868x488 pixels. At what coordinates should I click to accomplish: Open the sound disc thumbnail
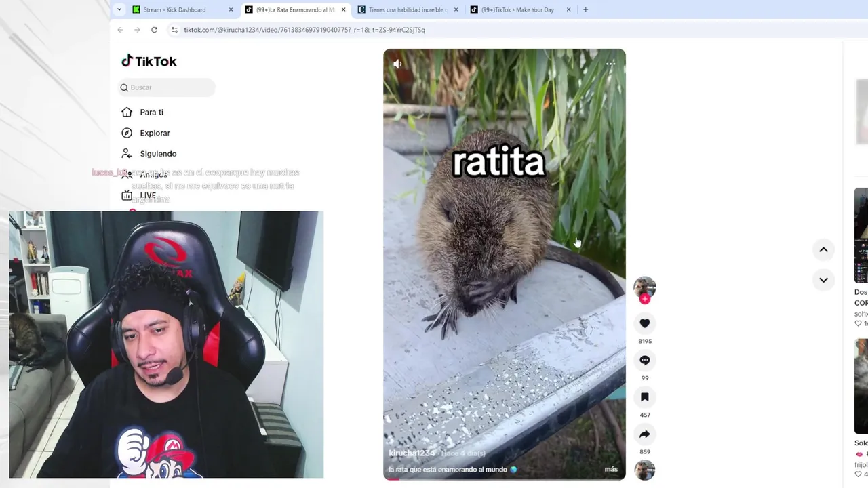(645, 470)
